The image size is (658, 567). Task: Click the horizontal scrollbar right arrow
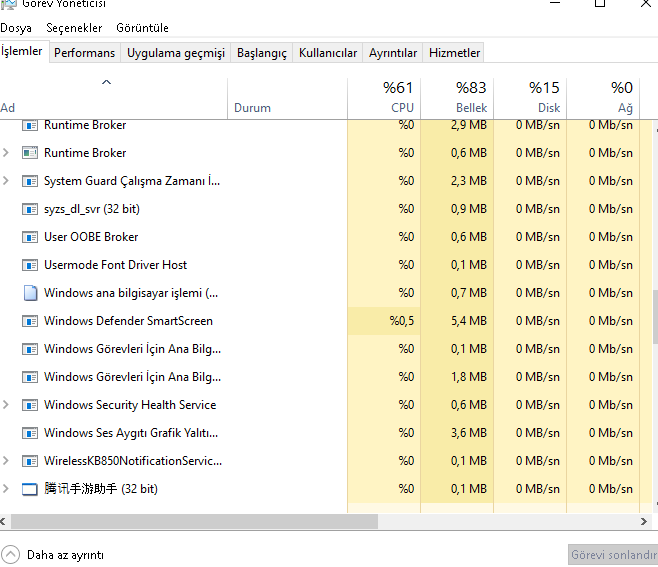pos(644,522)
